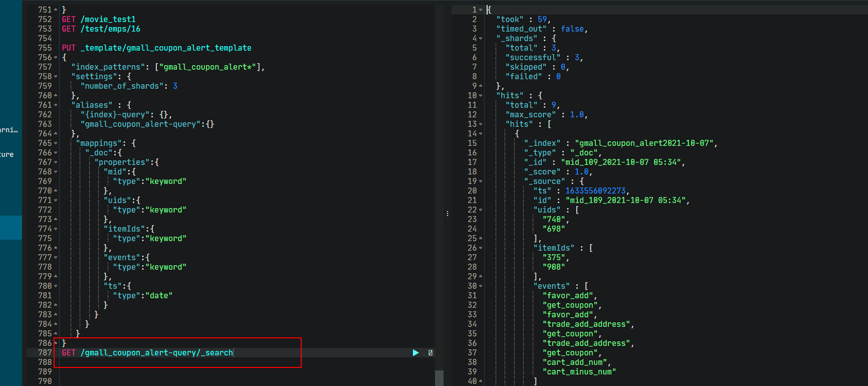
Task: Click "timed_out" : false in the response
Action: tap(542, 29)
